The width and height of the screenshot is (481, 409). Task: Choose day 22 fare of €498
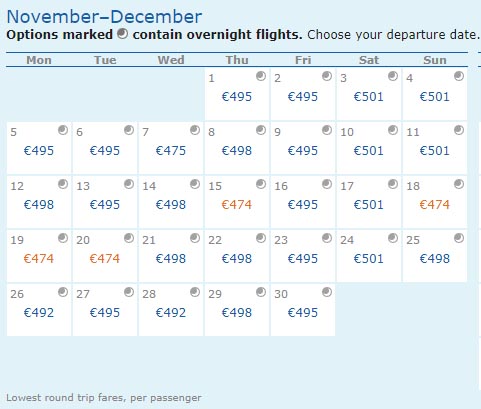click(237, 259)
